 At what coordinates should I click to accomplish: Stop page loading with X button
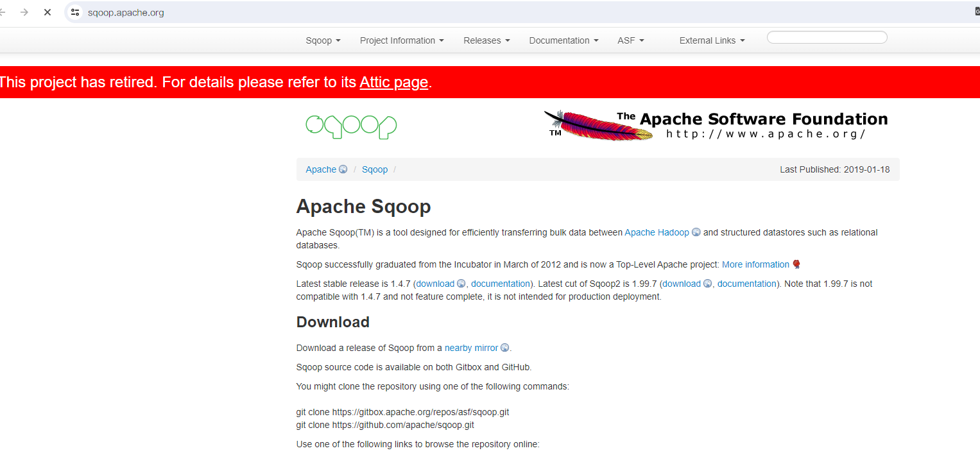(47, 12)
